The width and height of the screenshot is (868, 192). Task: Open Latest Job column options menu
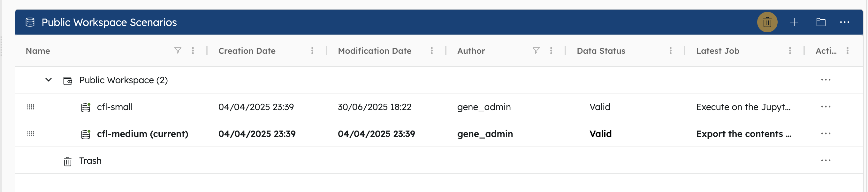click(x=789, y=51)
